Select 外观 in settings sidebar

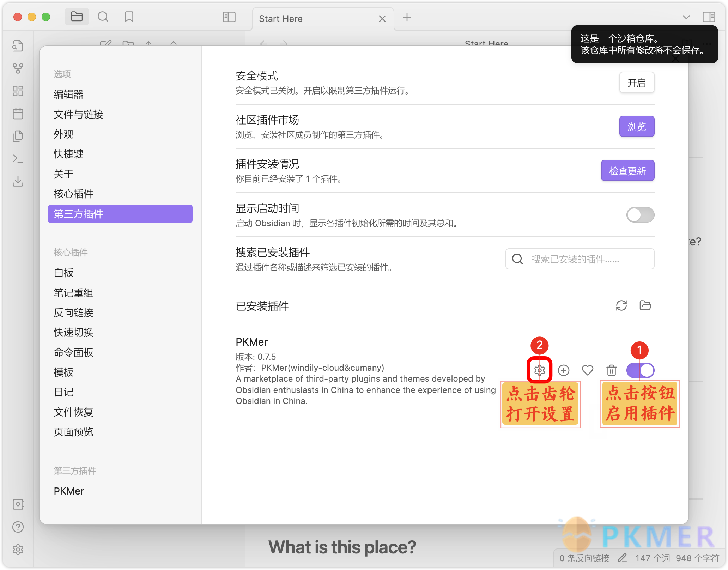pos(120,134)
